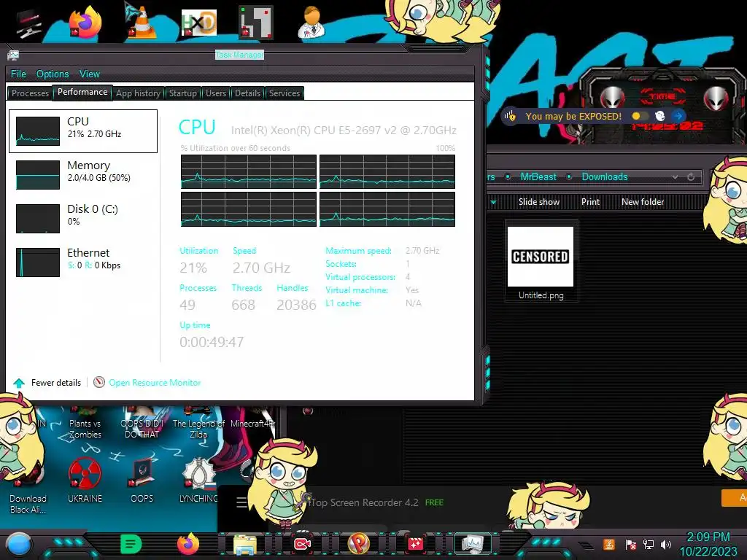Select the Memory performance entry
Screen dimensions: 747x560
[x=83, y=175]
